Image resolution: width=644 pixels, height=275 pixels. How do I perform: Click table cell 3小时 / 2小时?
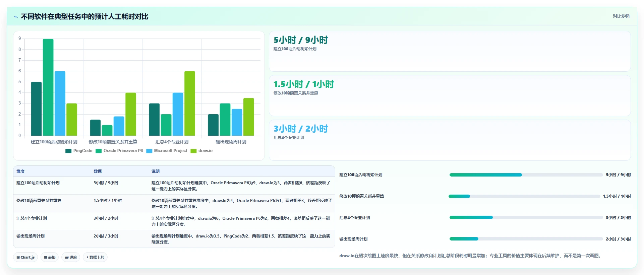106,218
